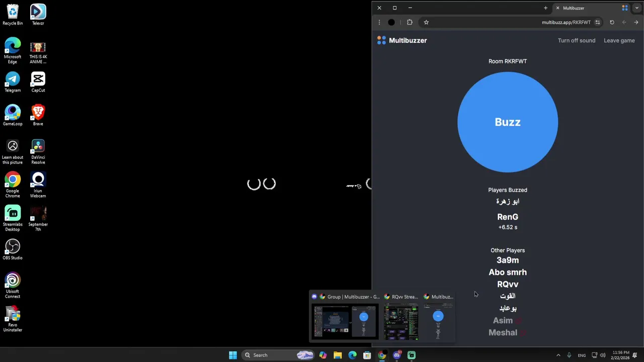Click disconnected player Meshal
This screenshot has height=362, width=644.
point(503,332)
